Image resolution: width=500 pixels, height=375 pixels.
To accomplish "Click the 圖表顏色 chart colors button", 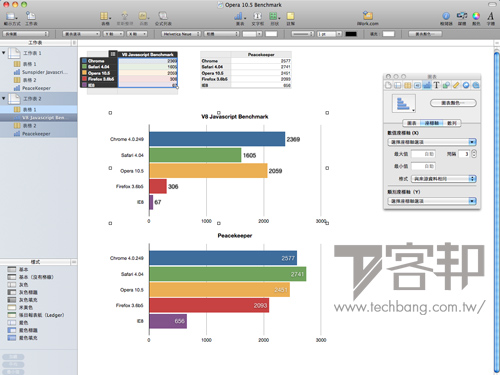I will pyautogui.click(x=453, y=103).
